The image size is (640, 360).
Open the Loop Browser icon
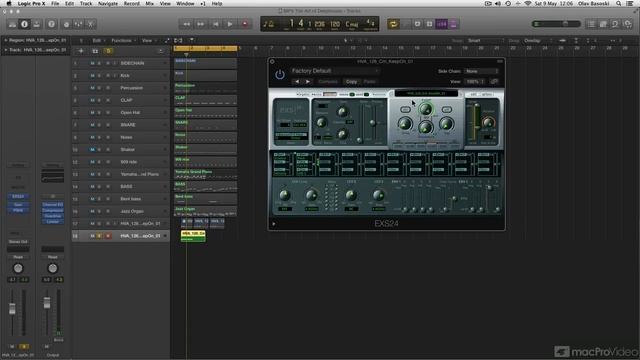[x=615, y=24]
